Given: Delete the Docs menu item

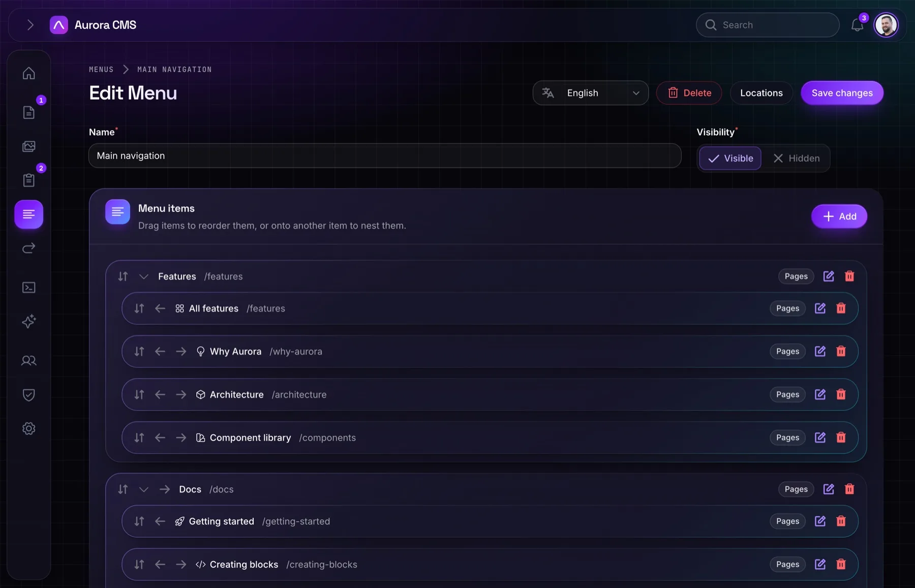Looking at the screenshot, I should point(849,489).
